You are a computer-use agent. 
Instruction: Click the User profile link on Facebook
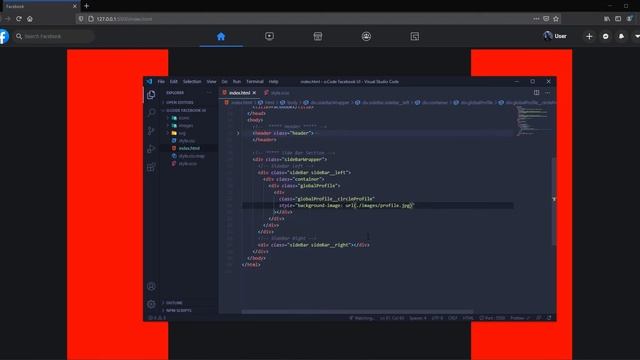[556, 36]
